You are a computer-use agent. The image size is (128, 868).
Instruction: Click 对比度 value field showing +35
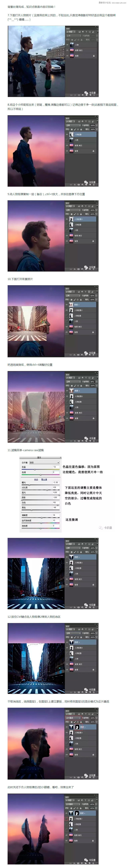coord(56,487)
